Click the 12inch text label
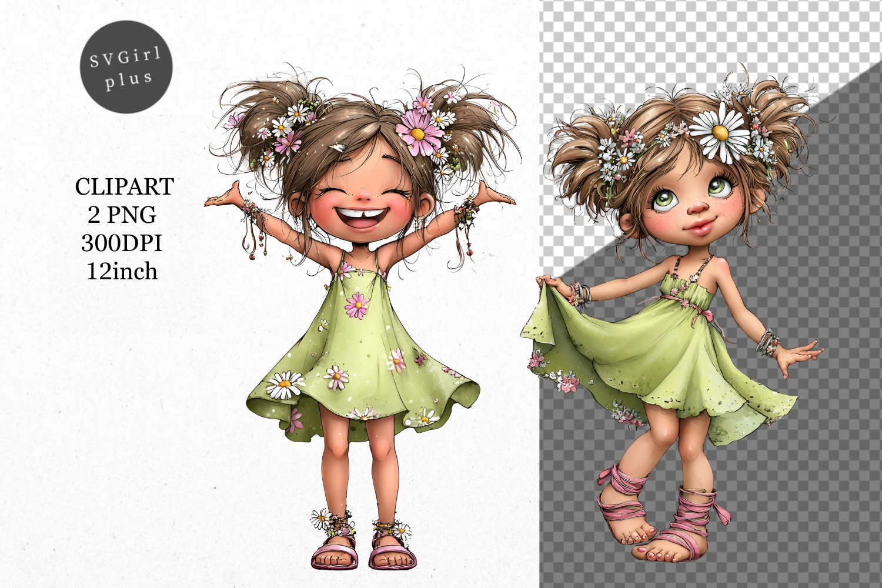This screenshot has width=882, height=588. [x=122, y=272]
